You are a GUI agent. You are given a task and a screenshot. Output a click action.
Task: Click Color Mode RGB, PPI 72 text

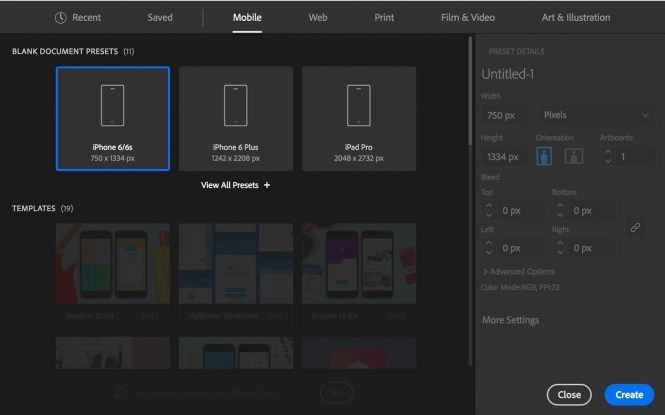[x=520, y=287]
